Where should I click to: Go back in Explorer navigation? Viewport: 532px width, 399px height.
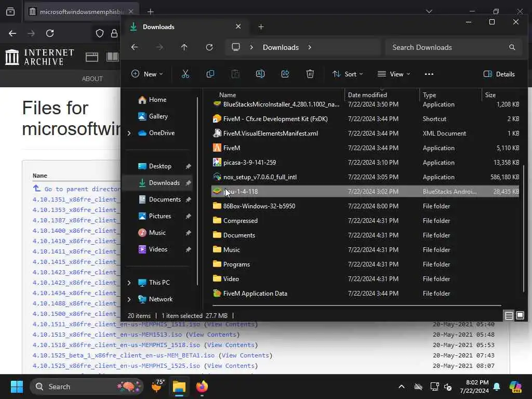tap(135, 47)
